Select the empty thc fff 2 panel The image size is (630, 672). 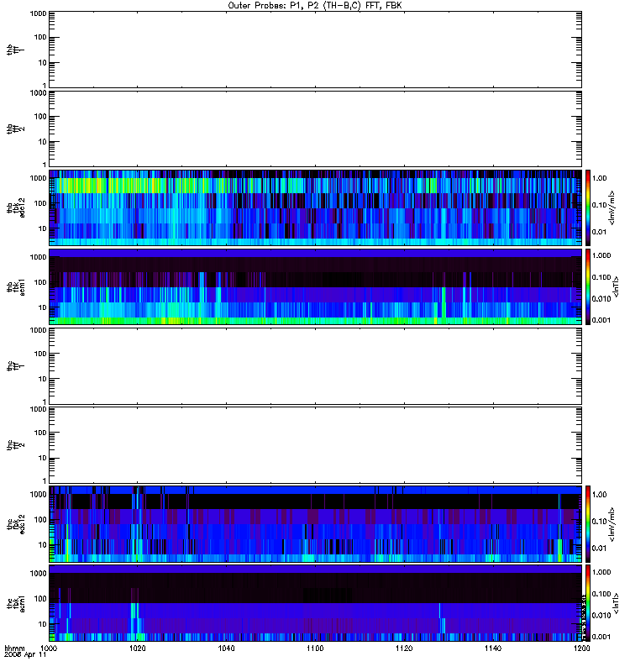(x=315, y=445)
